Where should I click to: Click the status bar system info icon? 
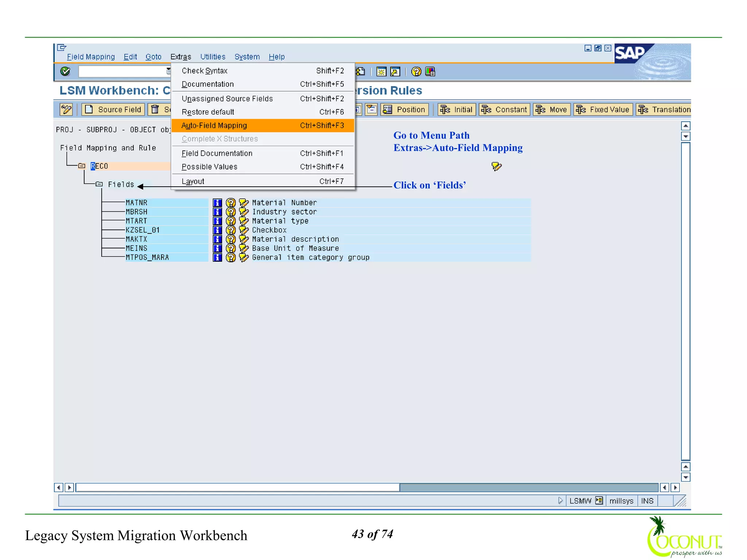pyautogui.click(x=599, y=501)
